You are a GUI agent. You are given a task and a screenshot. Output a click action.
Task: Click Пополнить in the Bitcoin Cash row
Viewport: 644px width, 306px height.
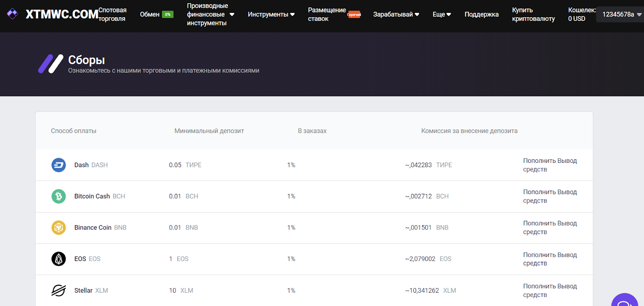[x=539, y=192]
